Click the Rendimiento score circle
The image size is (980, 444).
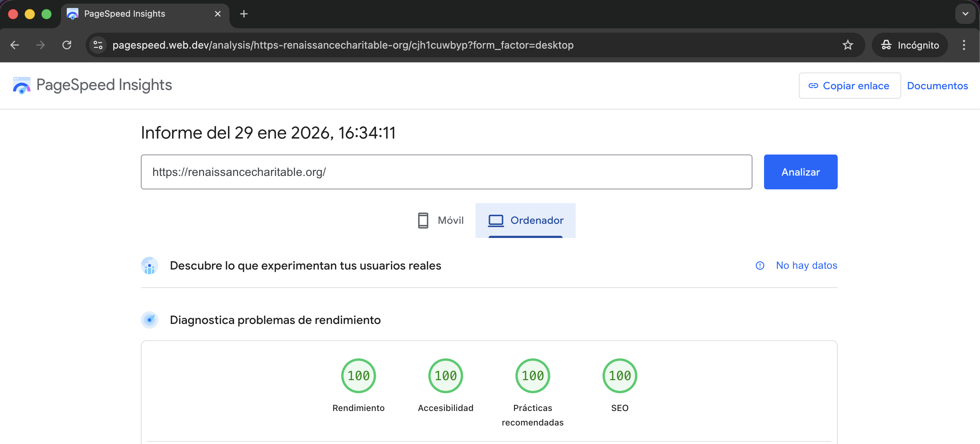[358, 375]
